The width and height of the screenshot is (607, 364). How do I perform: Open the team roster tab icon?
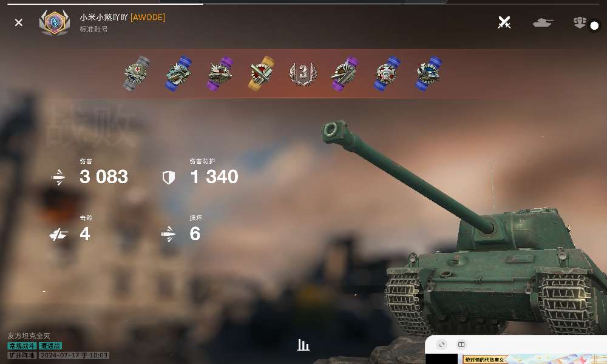point(580,22)
